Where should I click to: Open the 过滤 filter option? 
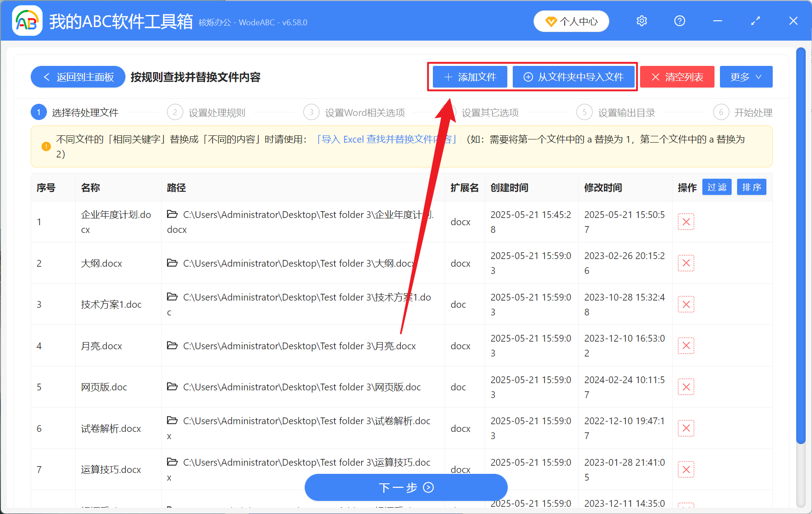(716, 187)
